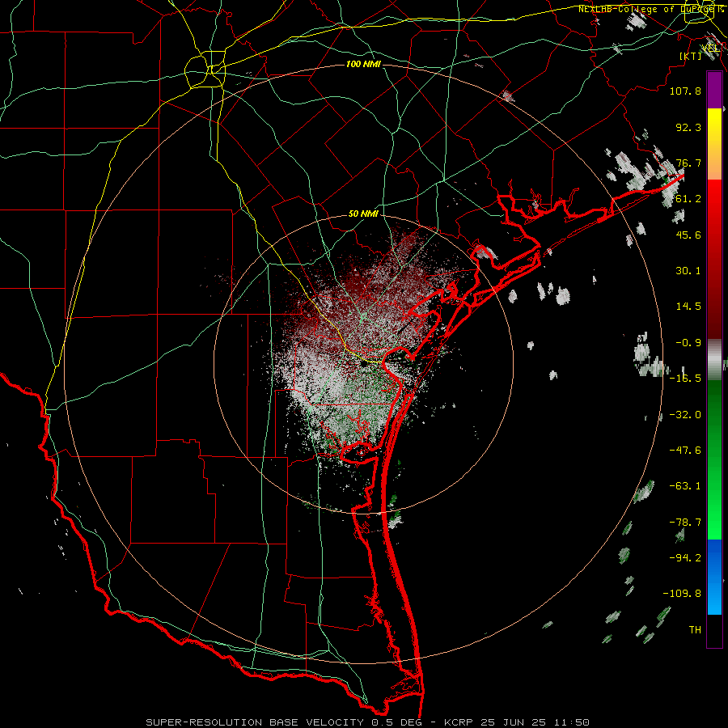This screenshot has height=728, width=728.
Task: Click the 92.3 velocity scale value
Action: pos(688,127)
